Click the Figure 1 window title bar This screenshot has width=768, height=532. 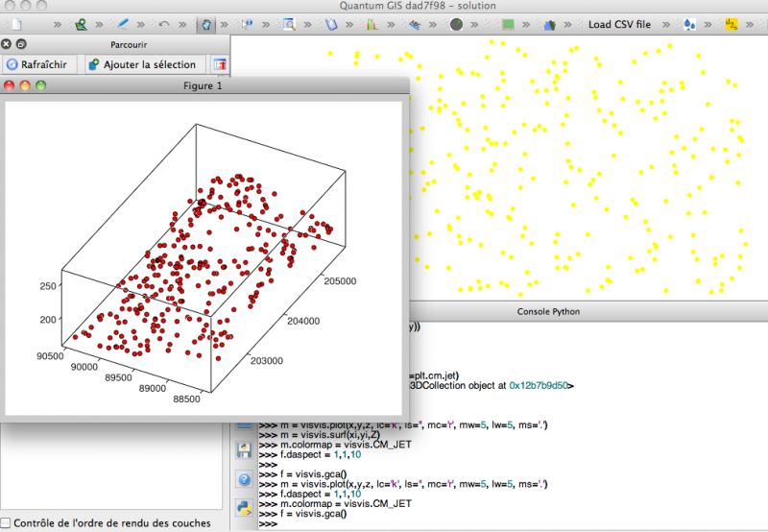tap(203, 85)
